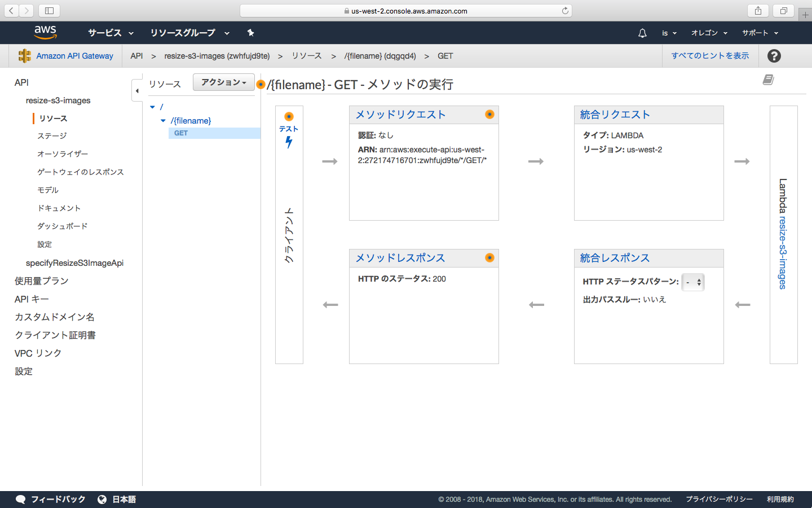
Task: Open API-level 設定 under resize-s3-images
Action: 45,244
